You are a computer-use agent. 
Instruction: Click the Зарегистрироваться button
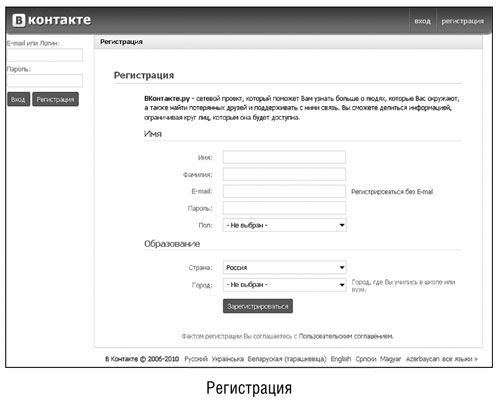[258, 306]
